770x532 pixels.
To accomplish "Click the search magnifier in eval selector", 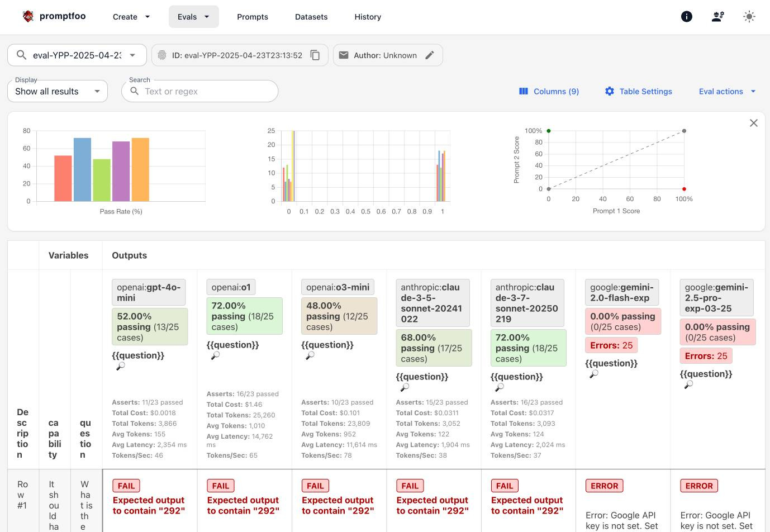I will [21, 55].
